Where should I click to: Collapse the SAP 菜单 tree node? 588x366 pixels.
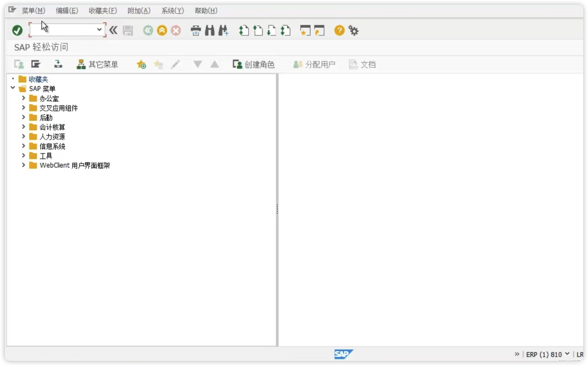(x=12, y=88)
